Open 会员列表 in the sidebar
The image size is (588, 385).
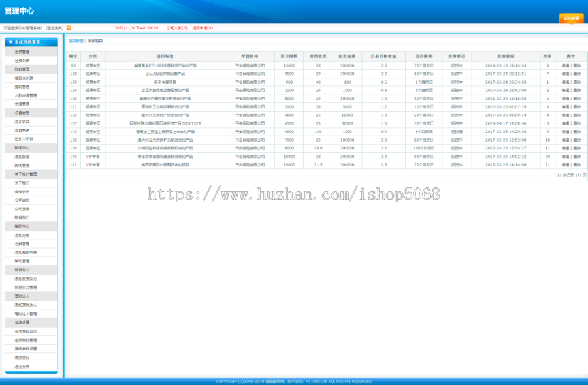[22, 61]
